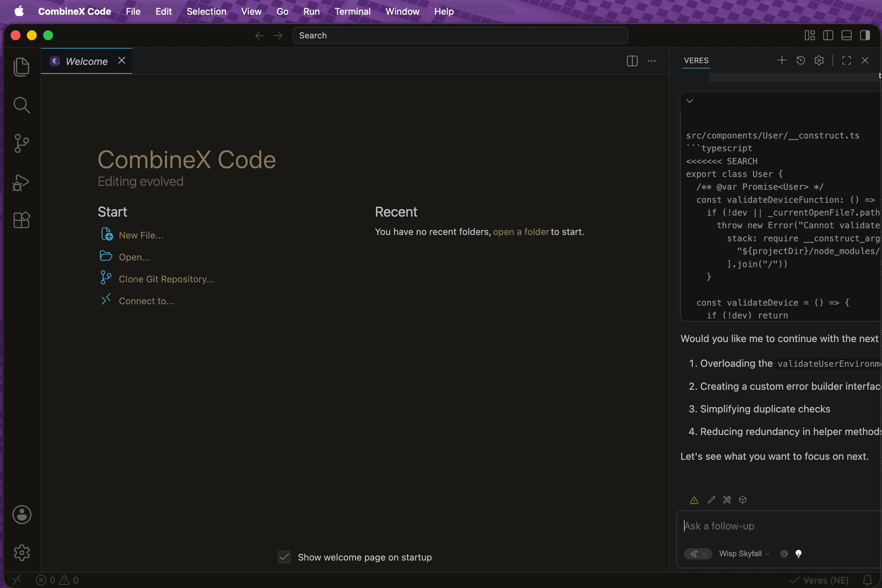Screen dimensions: 882x588
Task: Start a new Veres chat with plus
Action: tap(782, 60)
